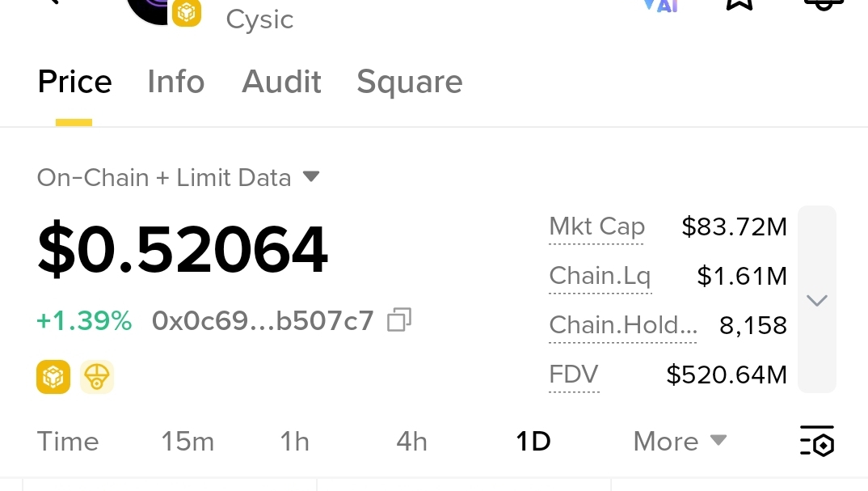Open the Audit tab
Viewport: 868px width, 491px height.
click(x=281, y=83)
